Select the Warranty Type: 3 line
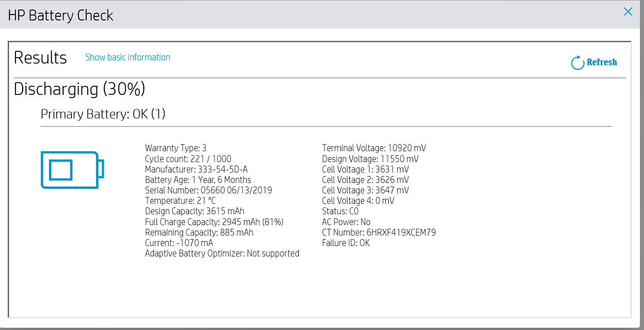 coord(176,148)
